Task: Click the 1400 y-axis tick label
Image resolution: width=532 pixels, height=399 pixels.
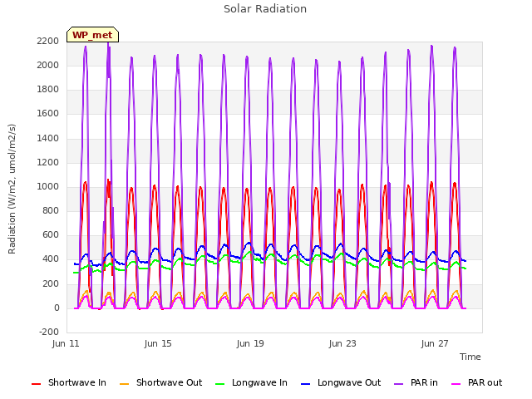Action: tap(48, 139)
